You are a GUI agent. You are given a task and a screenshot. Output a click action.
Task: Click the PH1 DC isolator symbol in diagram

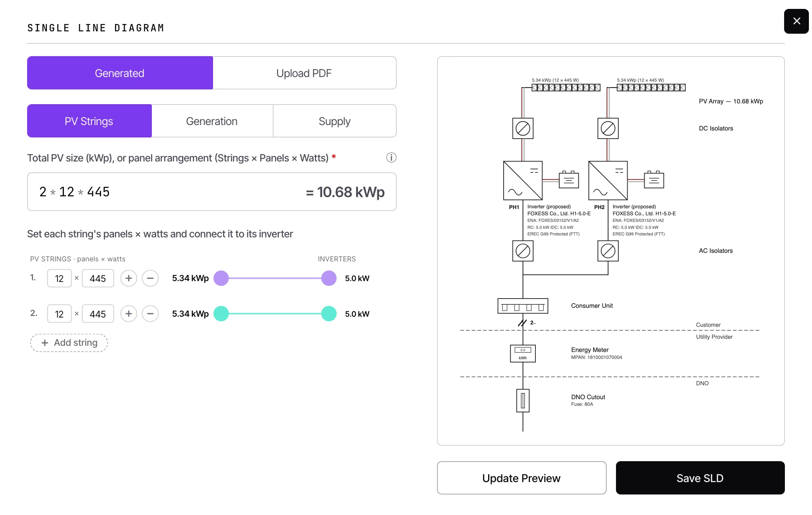523,128
